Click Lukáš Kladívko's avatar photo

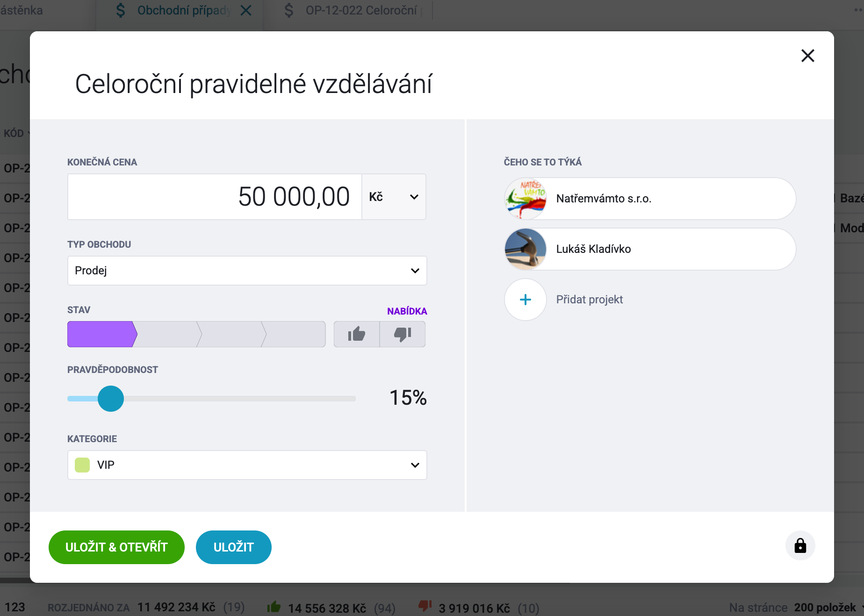pyautogui.click(x=526, y=249)
